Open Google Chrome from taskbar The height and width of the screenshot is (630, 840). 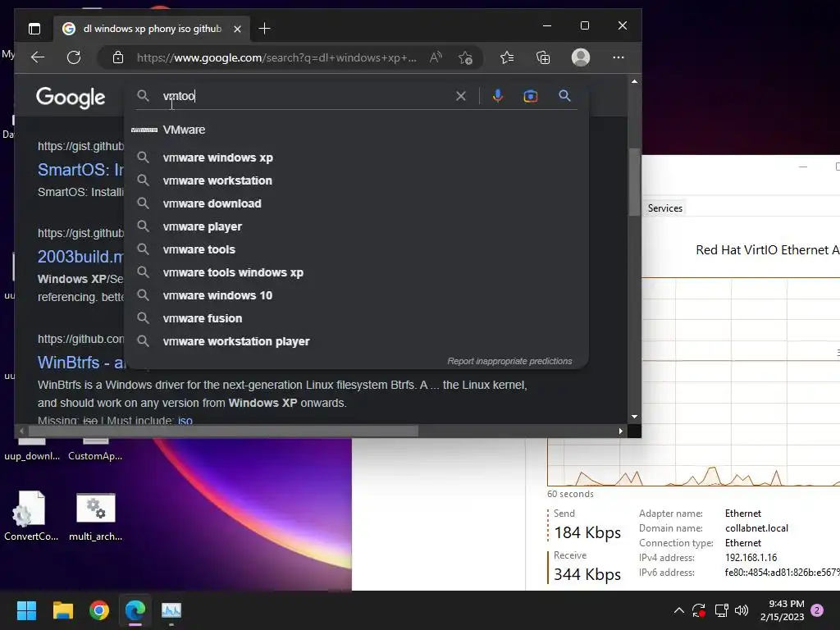tap(99, 610)
